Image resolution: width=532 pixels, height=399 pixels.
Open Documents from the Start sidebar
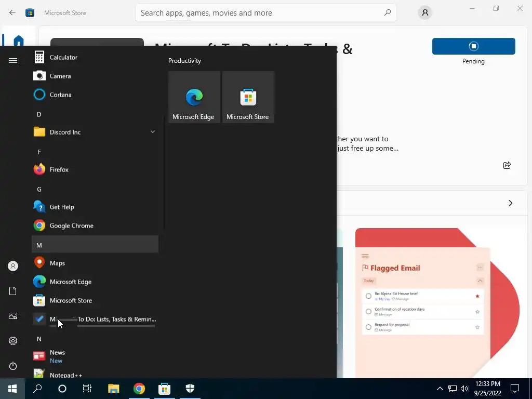13,291
